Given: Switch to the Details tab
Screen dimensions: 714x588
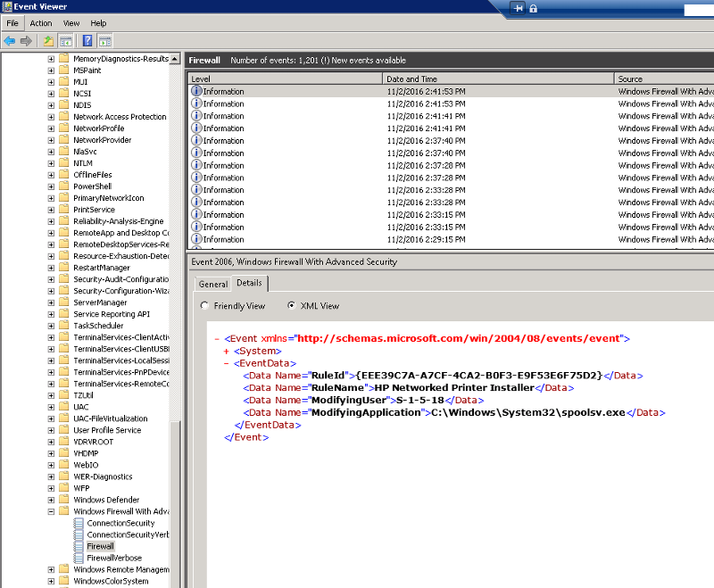Looking at the screenshot, I should [250, 283].
